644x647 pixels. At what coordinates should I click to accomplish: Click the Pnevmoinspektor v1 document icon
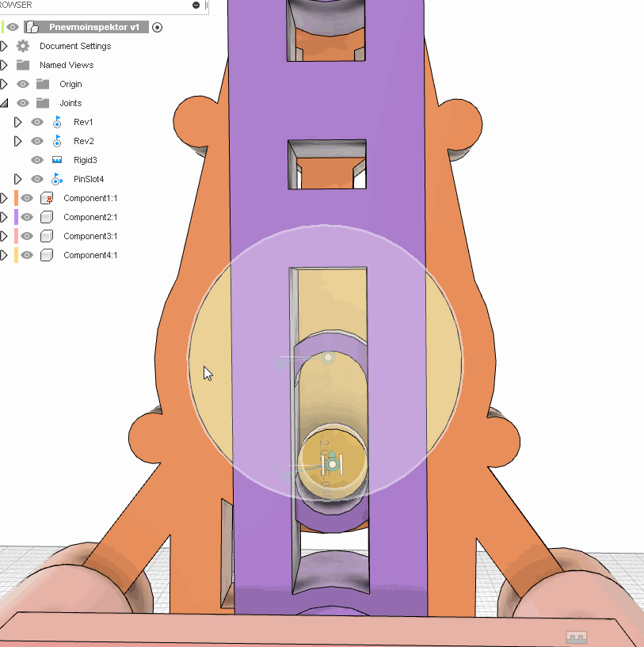[x=32, y=27]
